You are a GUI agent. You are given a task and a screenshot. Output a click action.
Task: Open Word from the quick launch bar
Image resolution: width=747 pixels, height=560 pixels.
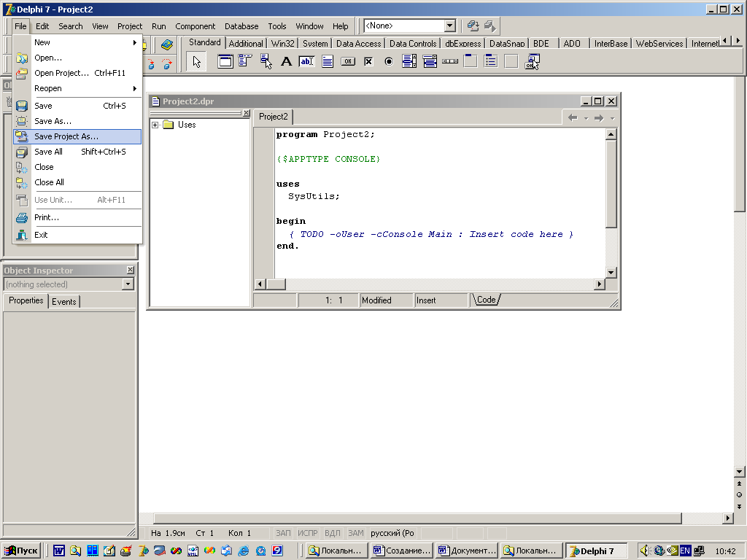click(58, 551)
